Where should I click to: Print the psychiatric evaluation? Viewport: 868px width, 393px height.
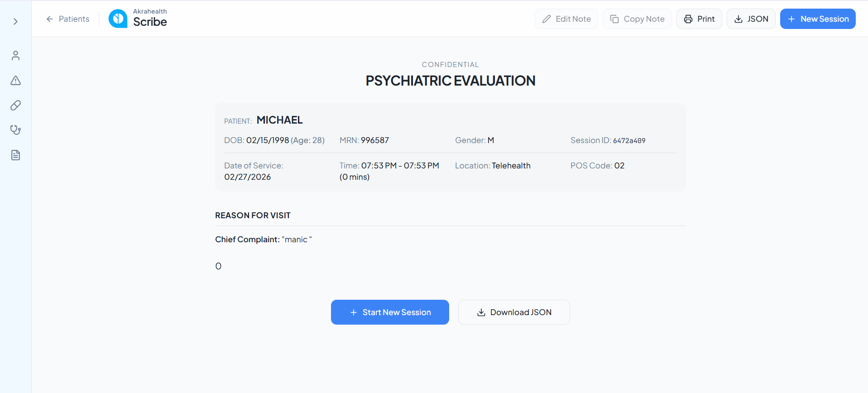[699, 19]
